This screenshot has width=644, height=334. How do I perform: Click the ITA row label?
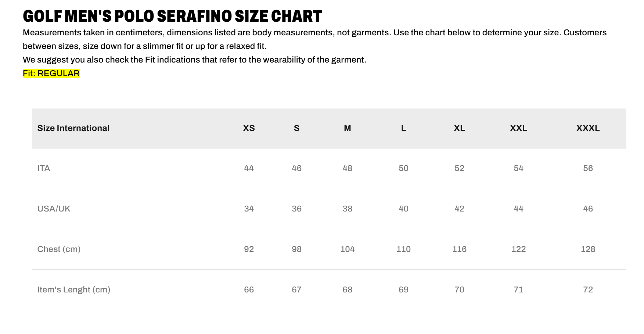pyautogui.click(x=44, y=168)
